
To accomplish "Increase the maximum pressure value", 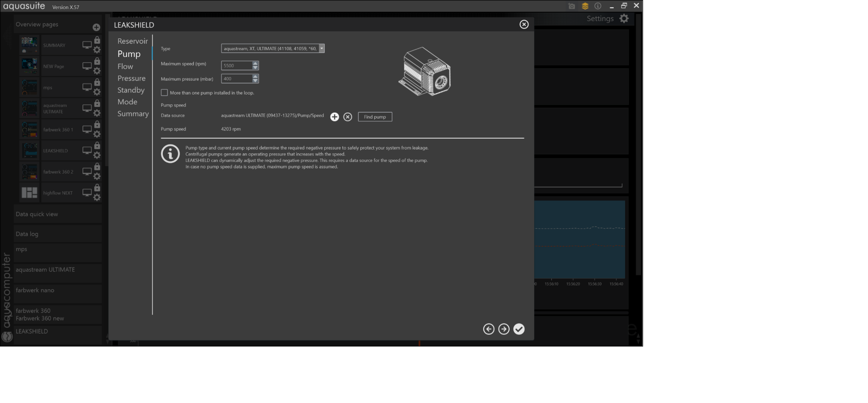I will (x=255, y=76).
